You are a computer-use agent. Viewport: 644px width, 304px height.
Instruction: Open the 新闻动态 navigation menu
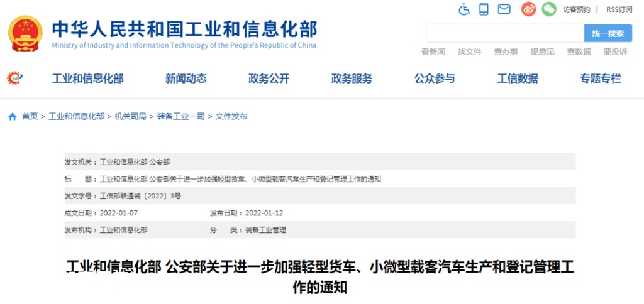(x=186, y=79)
